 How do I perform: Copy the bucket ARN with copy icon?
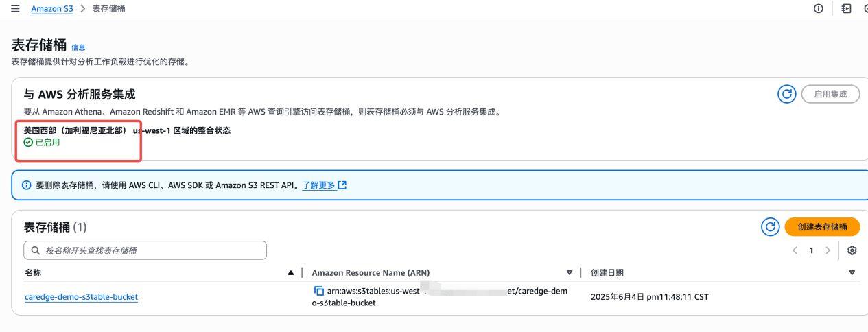point(318,291)
